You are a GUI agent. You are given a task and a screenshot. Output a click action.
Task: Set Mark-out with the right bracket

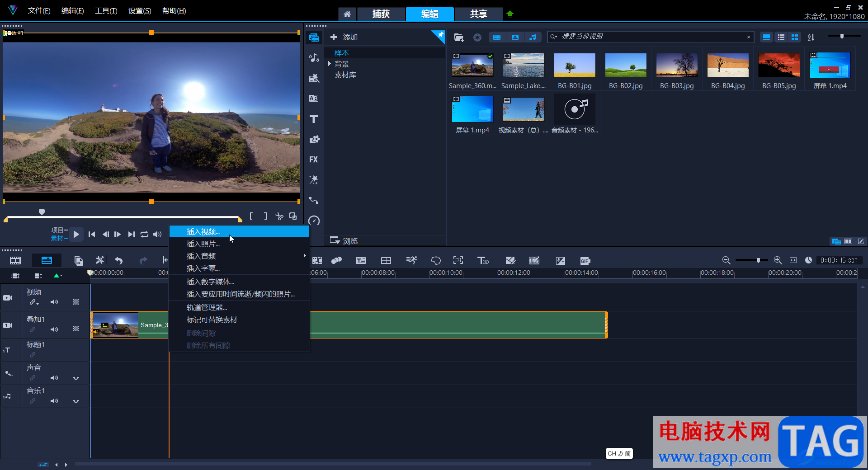[x=265, y=216]
